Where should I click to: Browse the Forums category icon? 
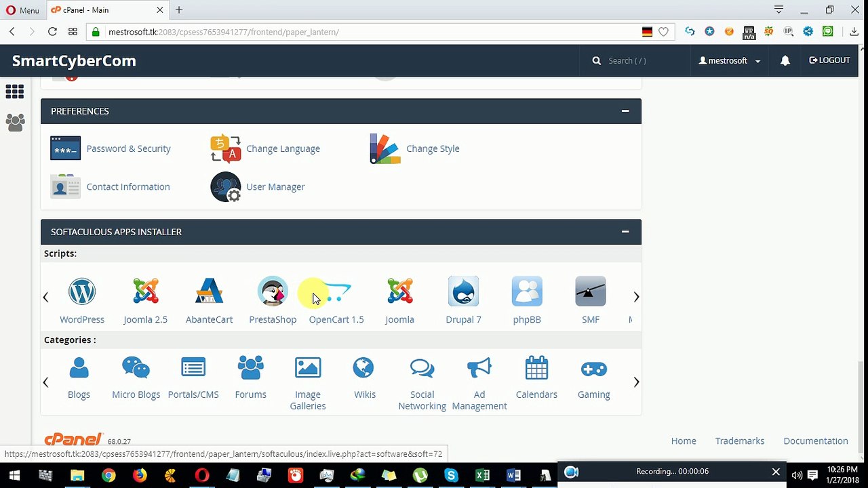tap(250, 368)
